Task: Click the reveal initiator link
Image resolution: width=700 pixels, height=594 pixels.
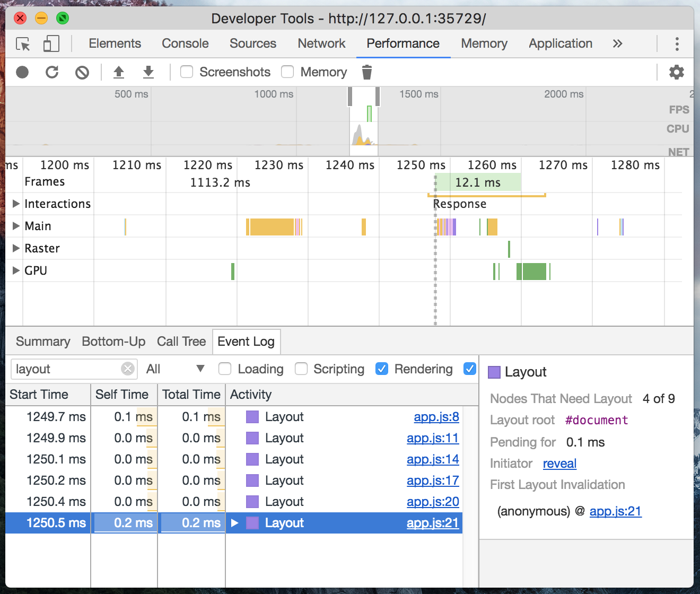Action: click(x=559, y=464)
